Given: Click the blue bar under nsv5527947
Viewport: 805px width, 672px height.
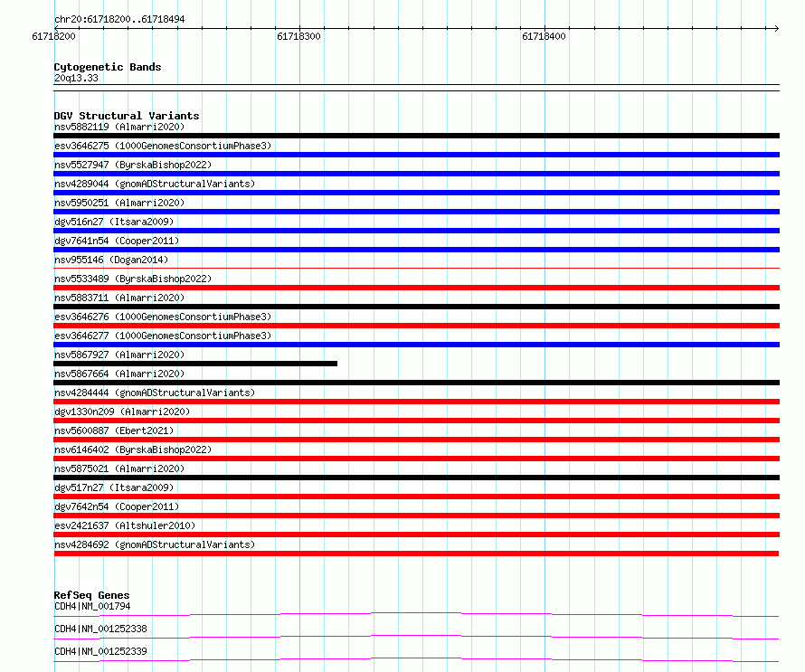Looking at the screenshot, I should pyautogui.click(x=416, y=174).
